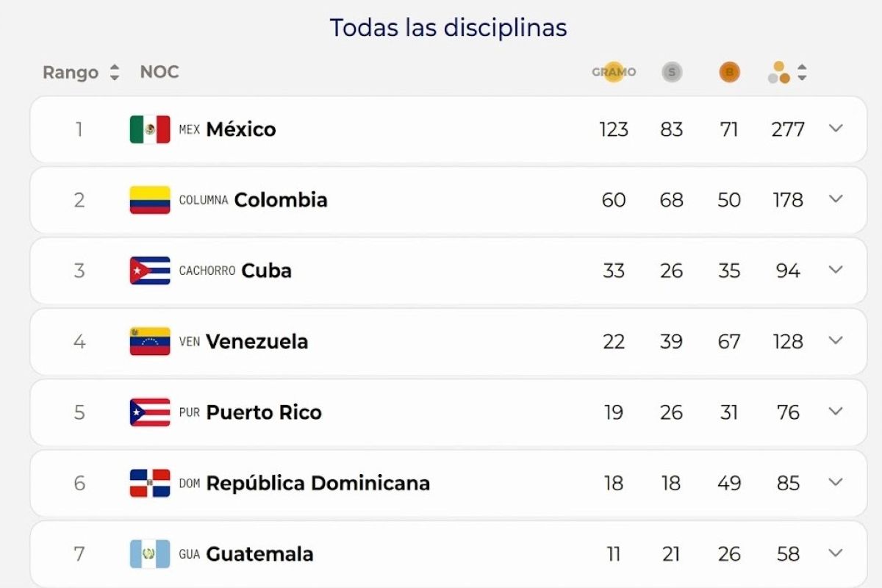Click the gold medal column icon
Image resolution: width=882 pixels, height=588 pixels.
[614, 72]
